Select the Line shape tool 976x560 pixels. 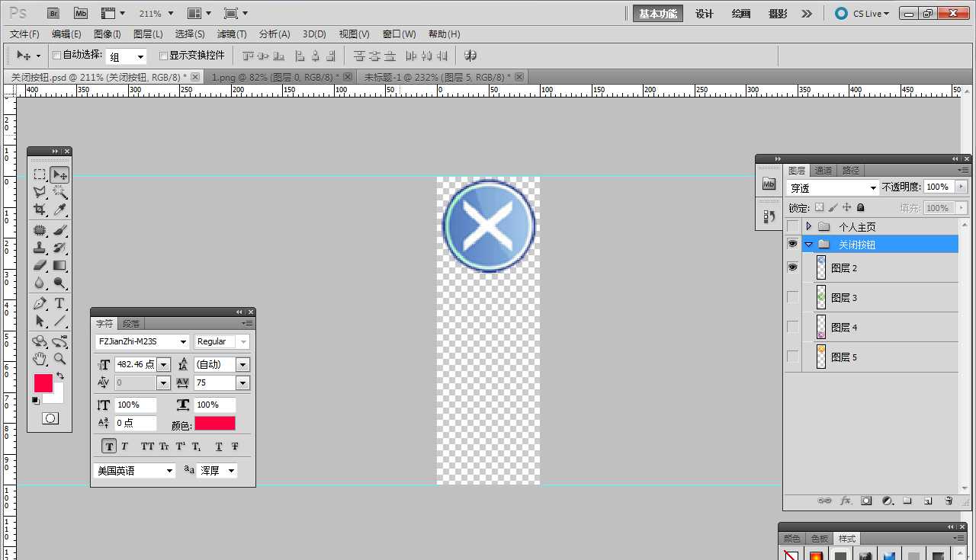click(59, 321)
